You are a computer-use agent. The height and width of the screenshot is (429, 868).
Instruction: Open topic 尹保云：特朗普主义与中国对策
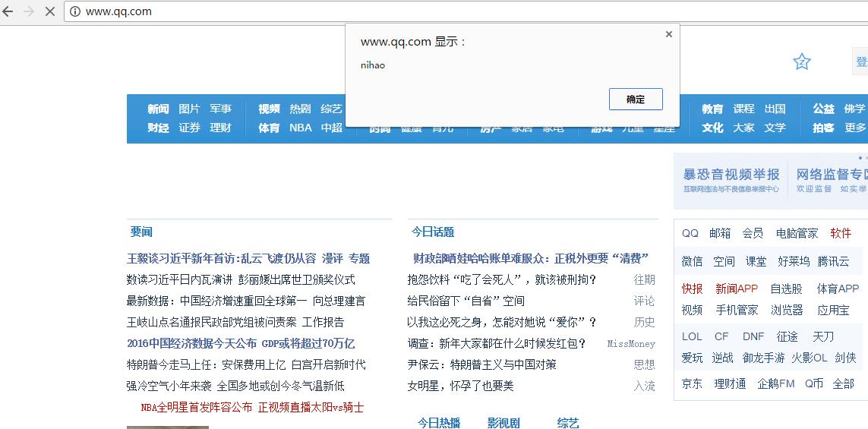click(481, 364)
